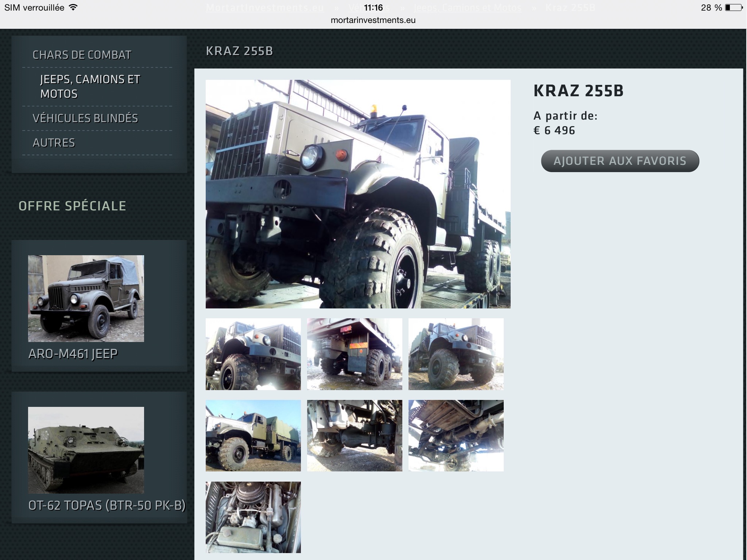This screenshot has width=747, height=560.
Task: Tap the mortarinvestments.eu address bar
Action: (373, 20)
